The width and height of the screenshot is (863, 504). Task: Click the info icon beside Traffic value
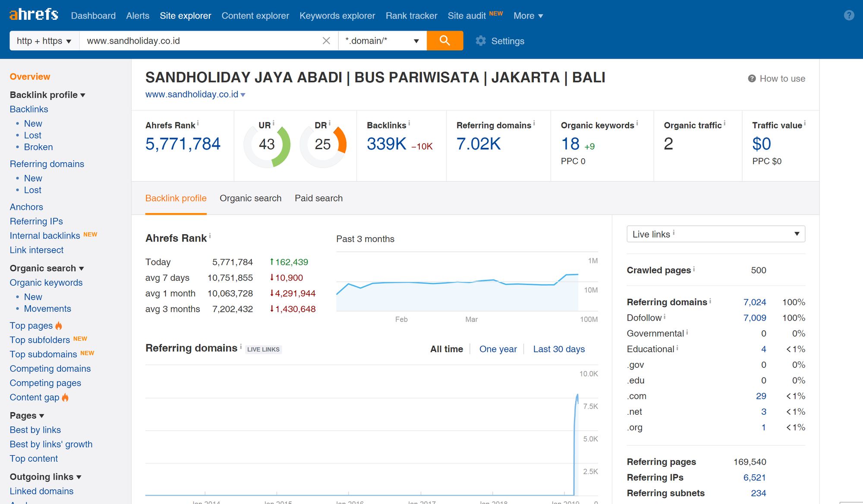click(805, 123)
